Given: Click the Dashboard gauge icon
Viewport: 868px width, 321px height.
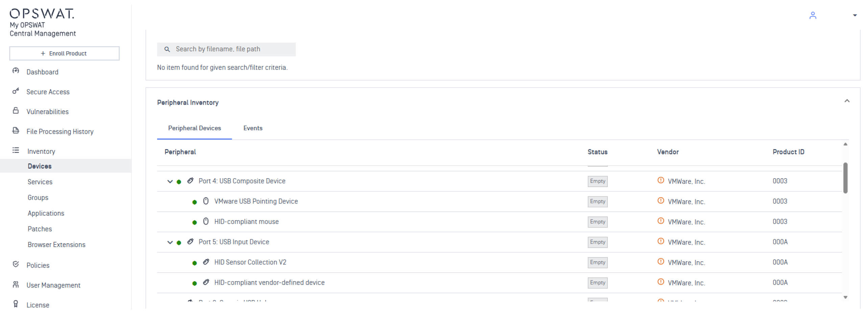Looking at the screenshot, I should click(x=16, y=71).
